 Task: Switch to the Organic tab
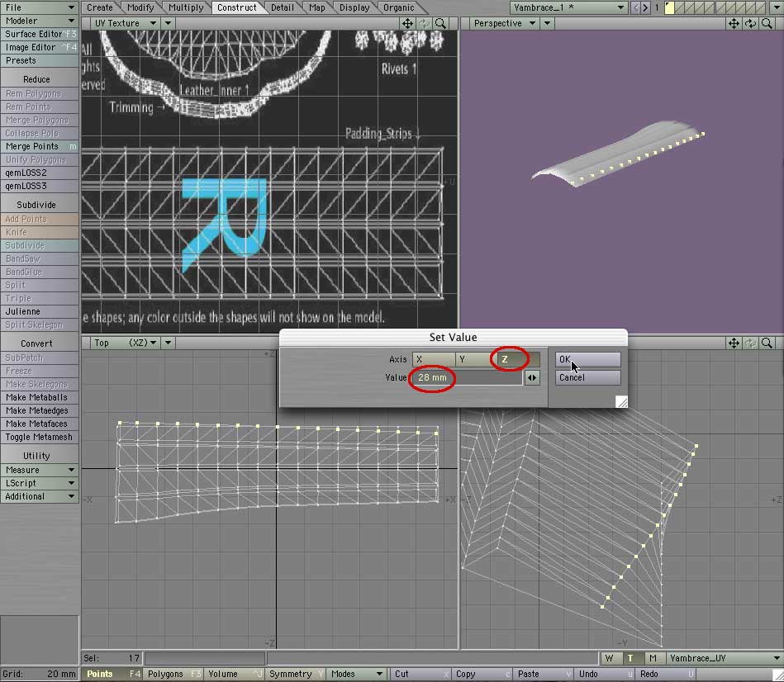click(398, 7)
